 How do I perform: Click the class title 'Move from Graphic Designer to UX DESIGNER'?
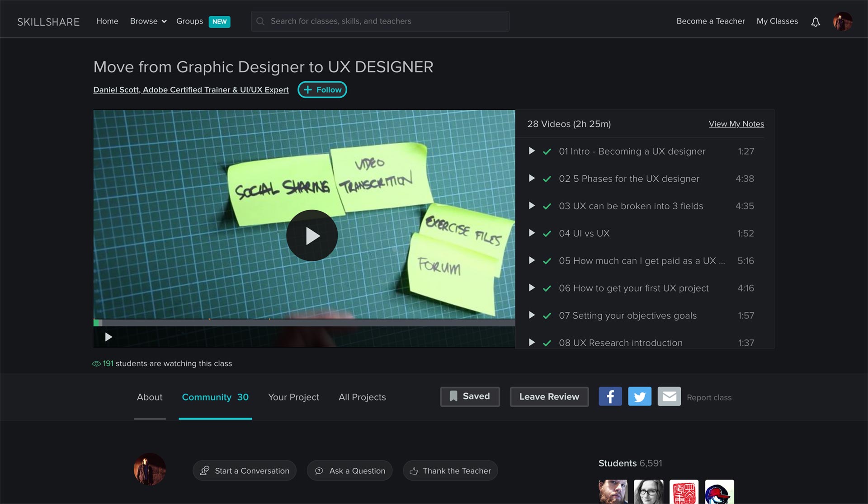coord(263,67)
